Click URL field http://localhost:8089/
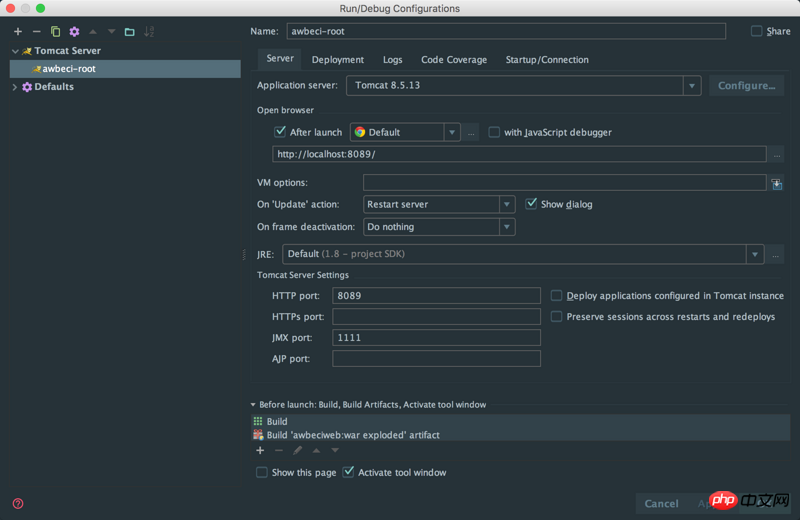The width and height of the screenshot is (800, 520). [x=519, y=154]
